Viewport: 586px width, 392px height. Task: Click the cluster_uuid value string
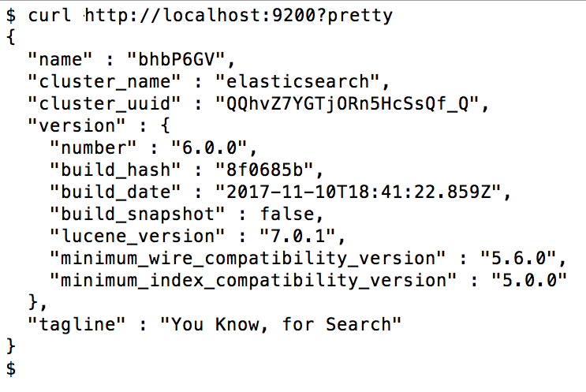coord(348,103)
